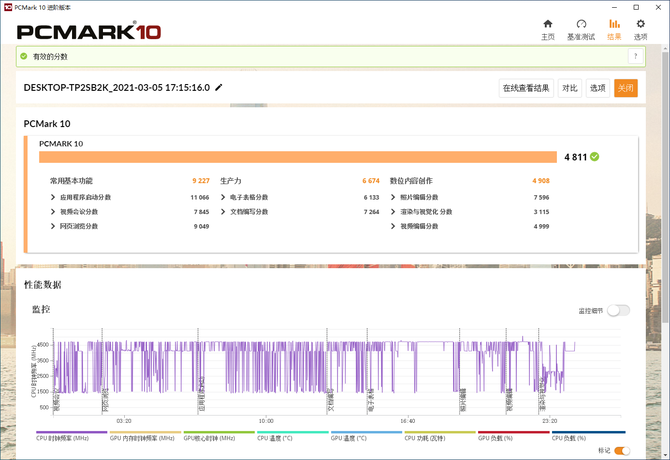Click the PCMark 10 title bar app icon
The width and height of the screenshot is (670, 460).
point(8,7)
